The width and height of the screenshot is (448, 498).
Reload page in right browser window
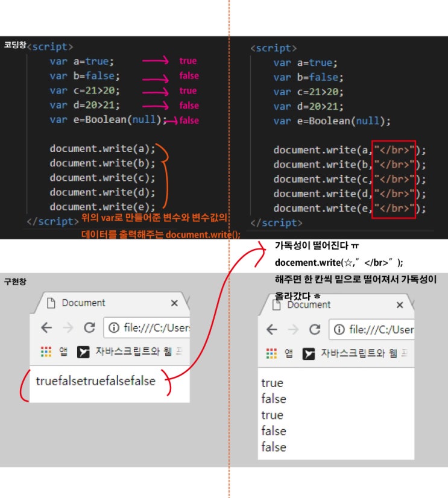coord(315,329)
